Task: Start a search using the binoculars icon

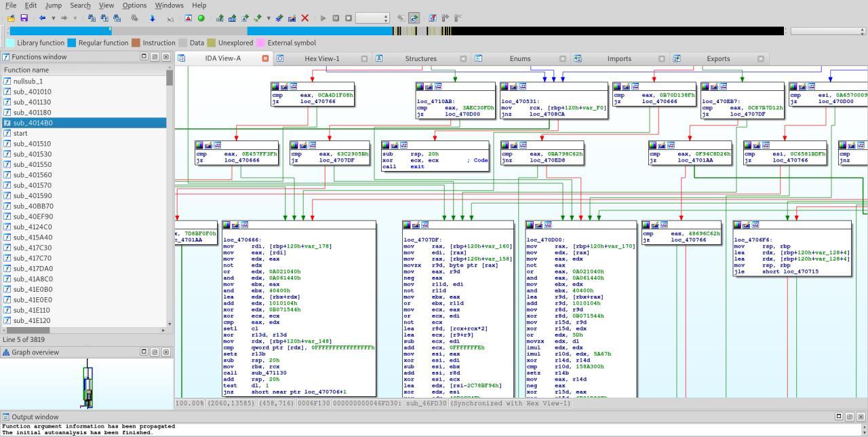Action: tap(92, 17)
